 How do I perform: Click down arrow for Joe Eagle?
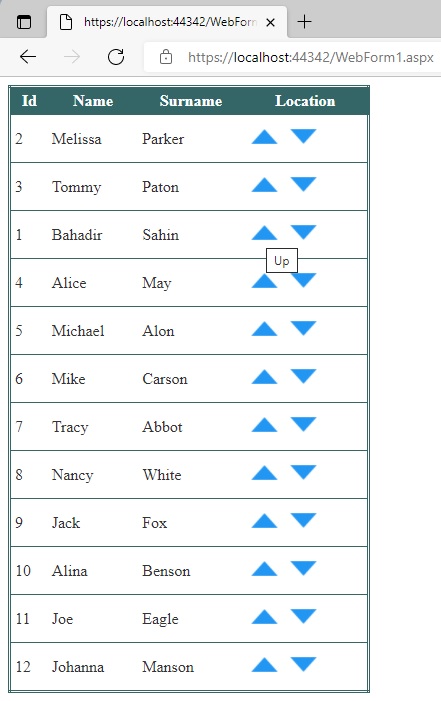(x=304, y=617)
